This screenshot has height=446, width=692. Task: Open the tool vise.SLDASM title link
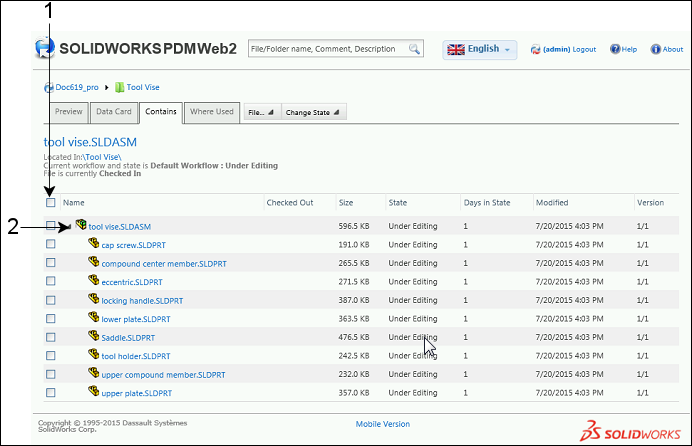point(90,142)
